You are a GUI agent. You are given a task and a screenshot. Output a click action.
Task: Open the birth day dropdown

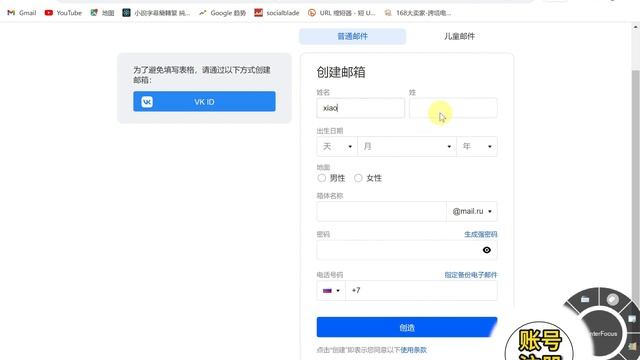tap(337, 146)
